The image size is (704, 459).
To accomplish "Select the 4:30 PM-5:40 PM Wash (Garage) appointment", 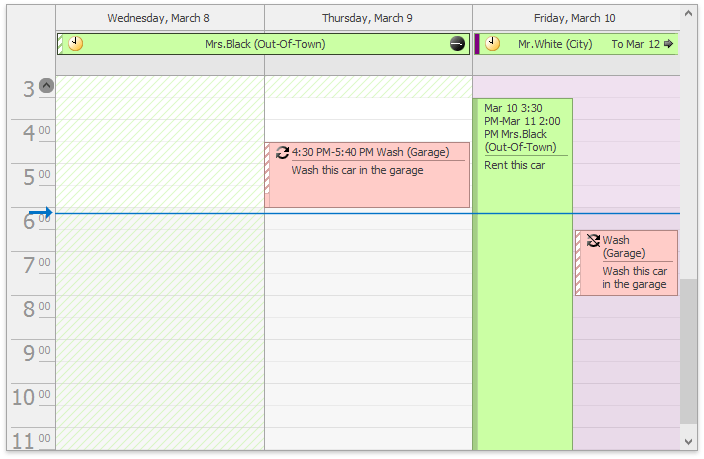I will tap(367, 175).
